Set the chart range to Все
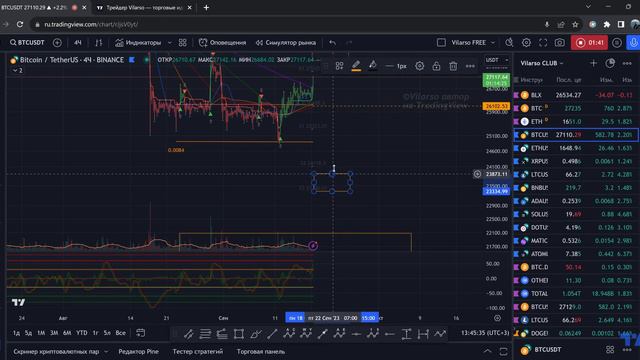The width and height of the screenshot is (640, 360). pos(120,333)
